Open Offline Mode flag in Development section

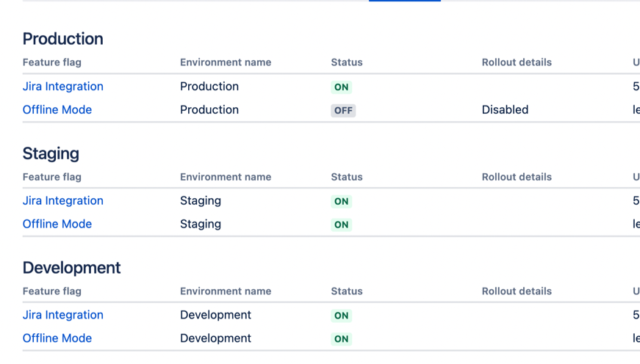pos(57,338)
